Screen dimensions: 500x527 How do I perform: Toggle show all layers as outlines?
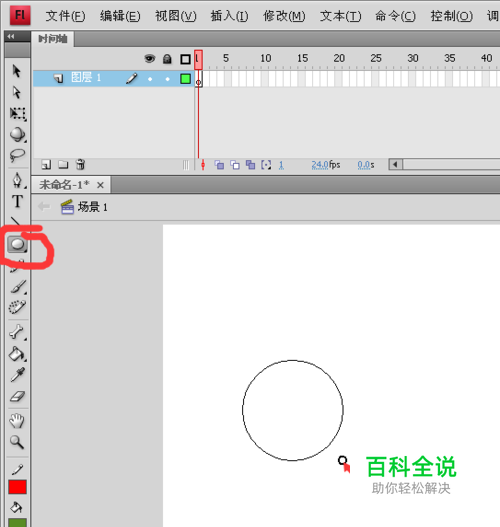point(185,59)
